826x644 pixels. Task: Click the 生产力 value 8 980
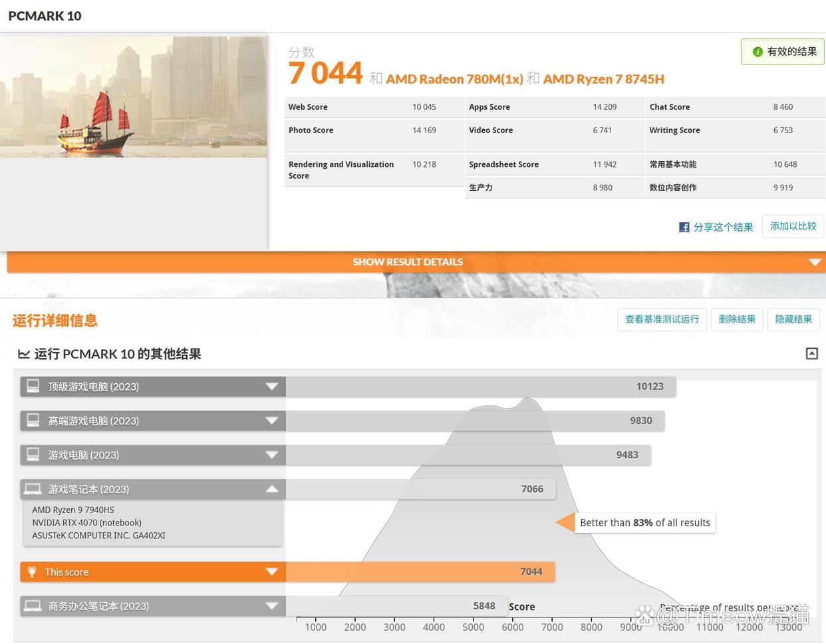coord(603,188)
